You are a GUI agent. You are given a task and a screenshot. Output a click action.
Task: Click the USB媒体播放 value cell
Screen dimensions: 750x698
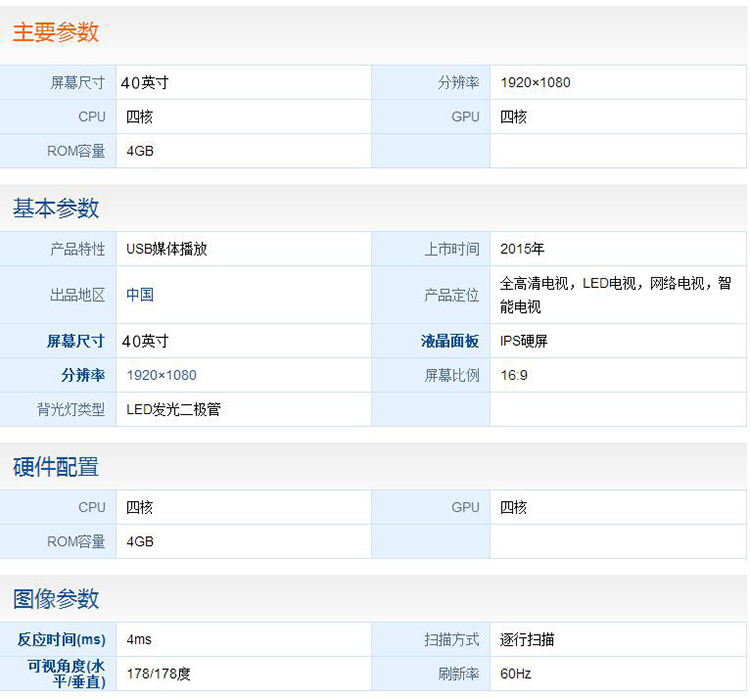coord(167,249)
